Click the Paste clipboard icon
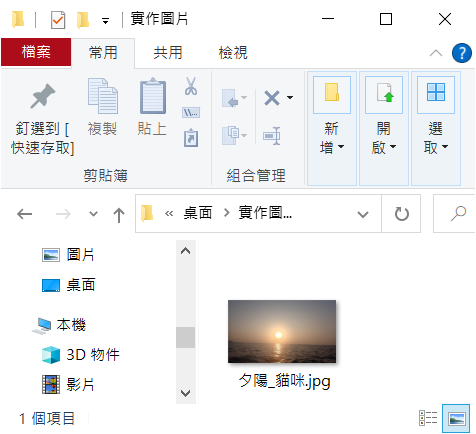Image resolution: width=476 pixels, height=434 pixels. click(x=153, y=96)
